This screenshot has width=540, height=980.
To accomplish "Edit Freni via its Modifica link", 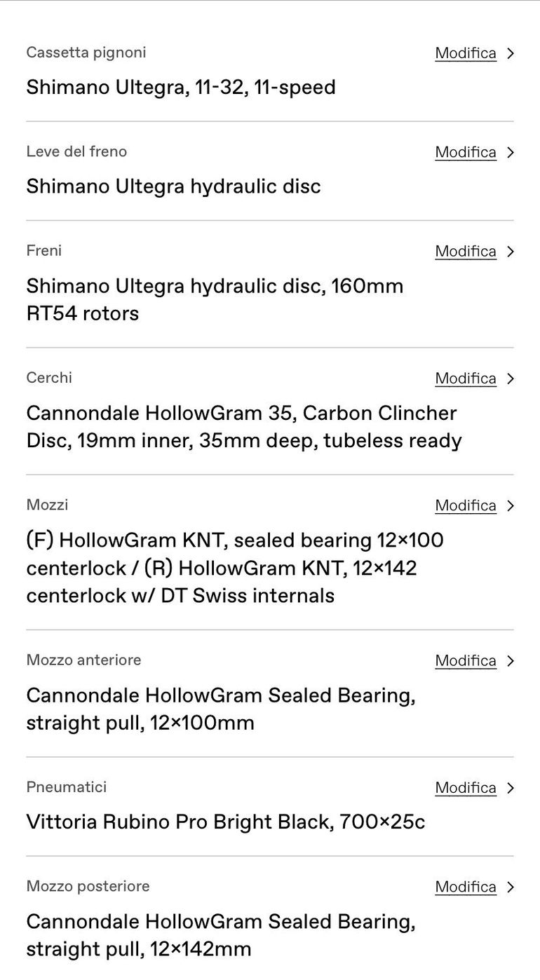I will [x=465, y=251].
